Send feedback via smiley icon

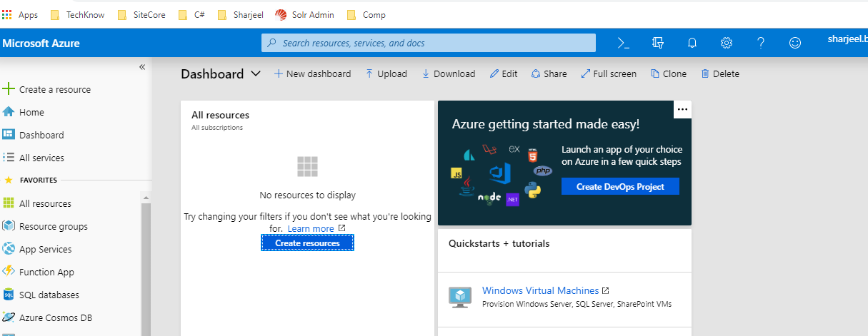[795, 43]
